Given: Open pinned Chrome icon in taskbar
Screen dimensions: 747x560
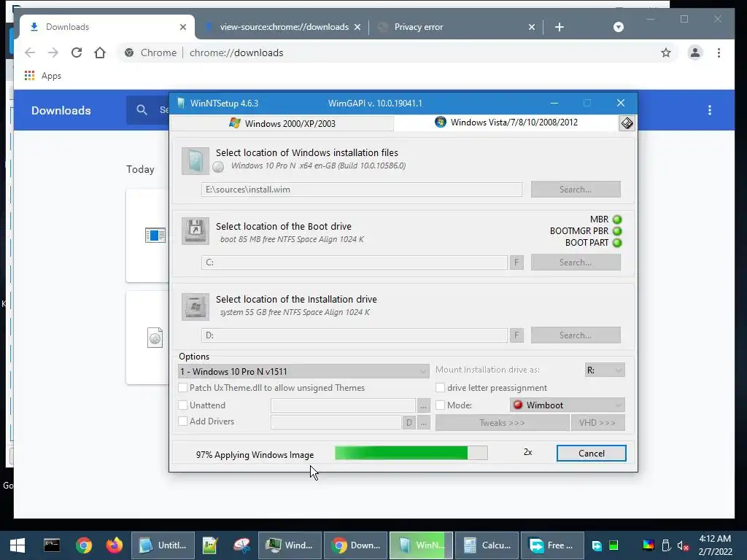Looking at the screenshot, I should coord(83,545).
